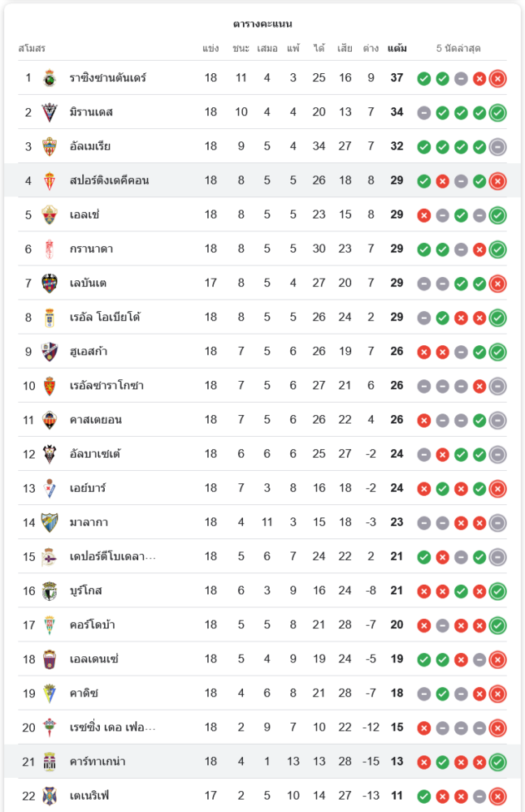Click the Levante badge in row 7
The width and height of the screenshot is (525, 812).
[x=50, y=283]
